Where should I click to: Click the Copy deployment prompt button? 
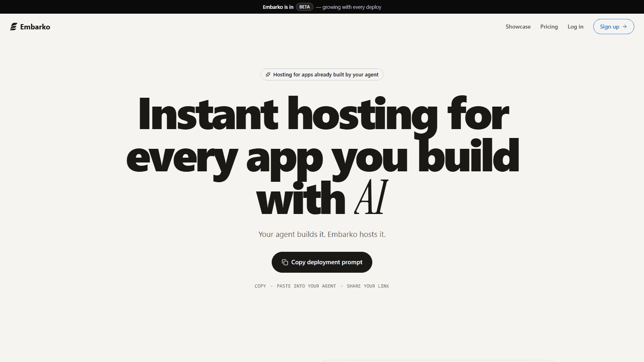pos(322,262)
